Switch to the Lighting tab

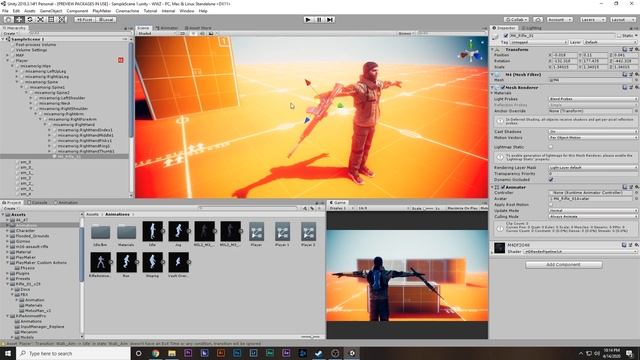coord(531,28)
